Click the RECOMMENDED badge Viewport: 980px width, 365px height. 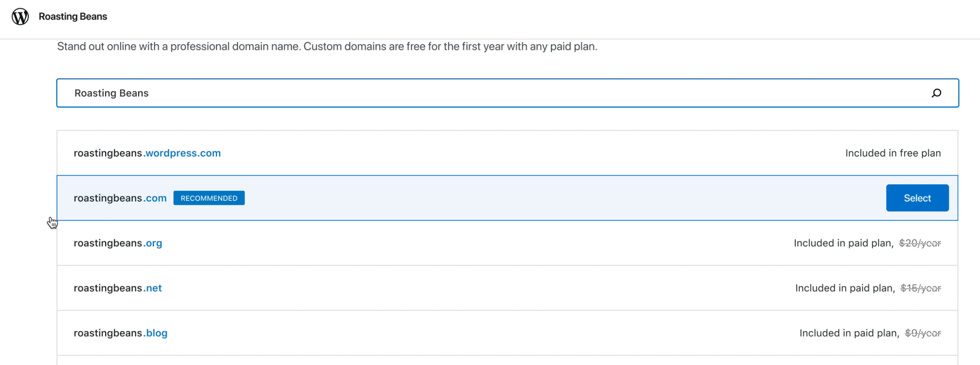209,198
